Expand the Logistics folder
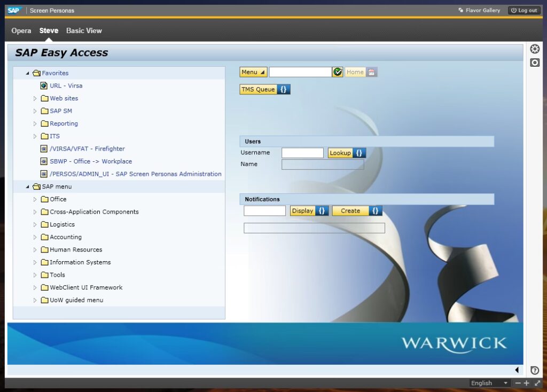The height and width of the screenshot is (392, 547). click(35, 225)
